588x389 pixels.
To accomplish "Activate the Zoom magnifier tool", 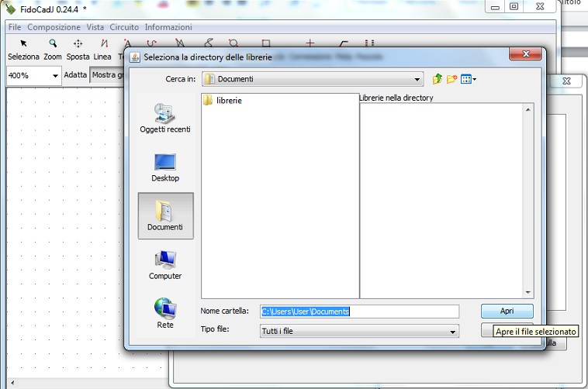I will [53, 49].
